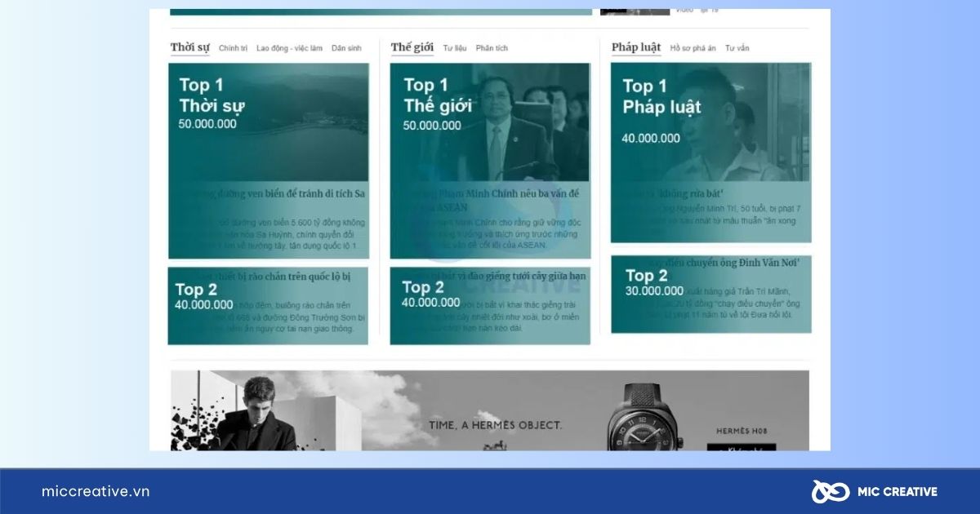
Task: Select the Chính trị subcategory
Action: pos(233,48)
